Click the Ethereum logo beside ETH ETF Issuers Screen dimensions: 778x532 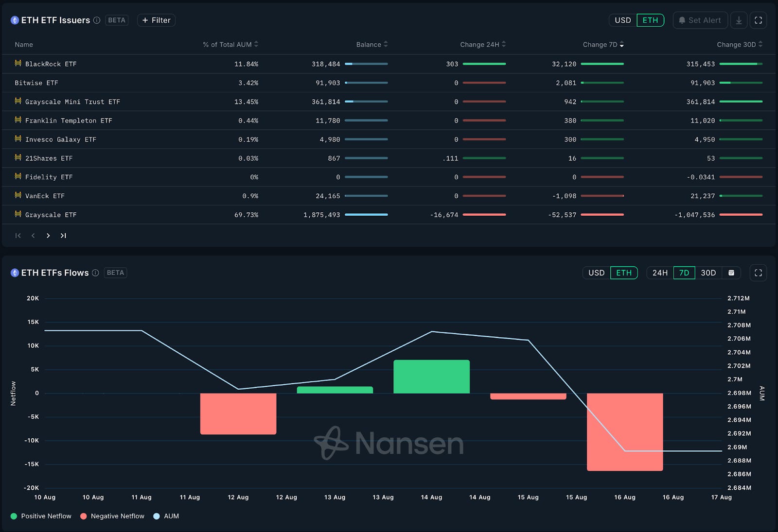click(x=15, y=20)
